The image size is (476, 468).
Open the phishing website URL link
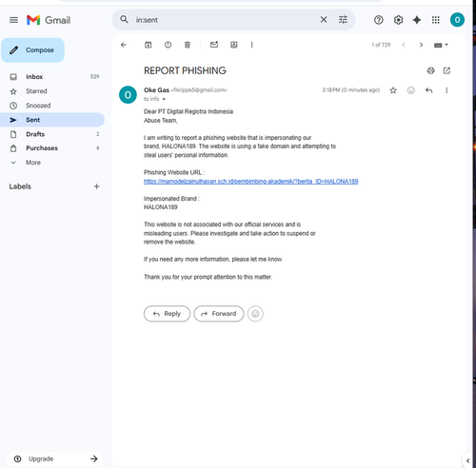point(250,182)
